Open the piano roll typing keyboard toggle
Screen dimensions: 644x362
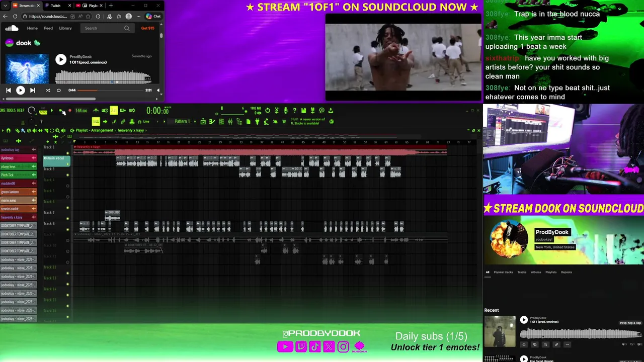[96, 121]
